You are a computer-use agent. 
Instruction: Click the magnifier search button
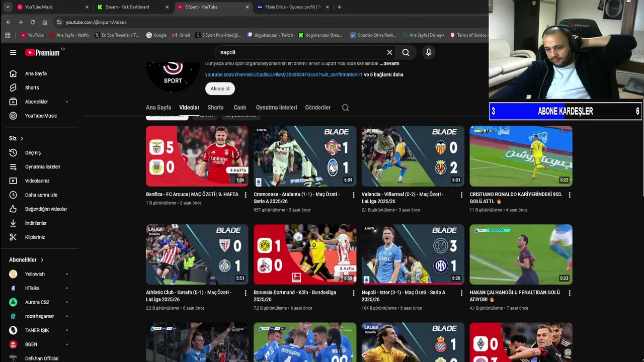406,52
